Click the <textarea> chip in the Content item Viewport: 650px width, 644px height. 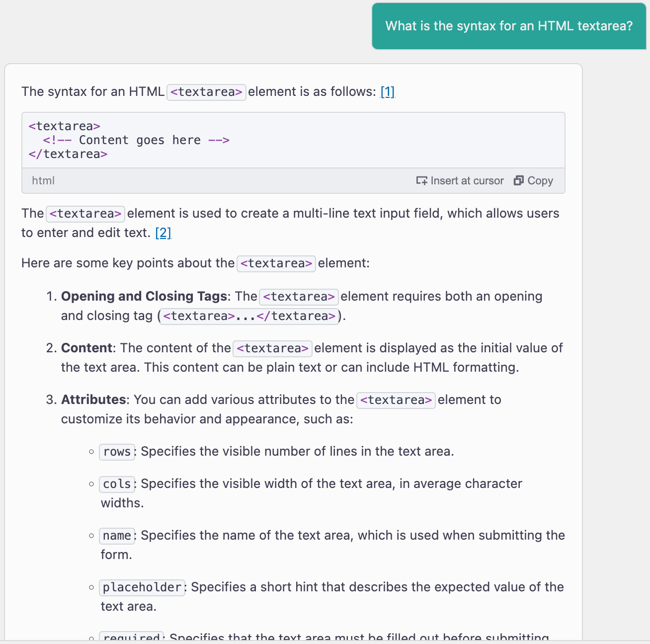pyautogui.click(x=272, y=348)
